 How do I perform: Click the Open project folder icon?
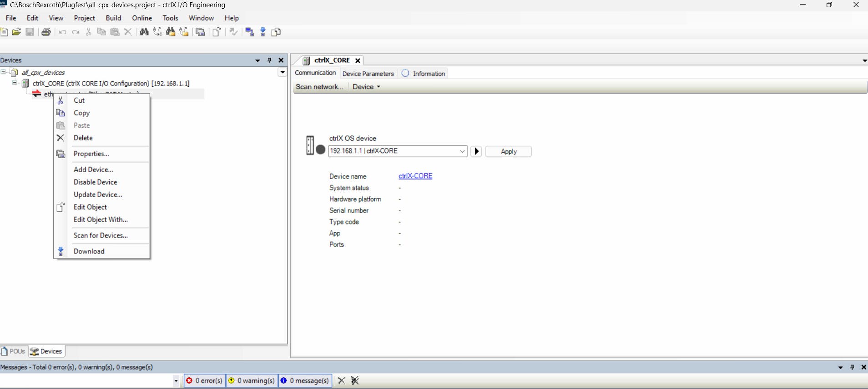pos(17,32)
